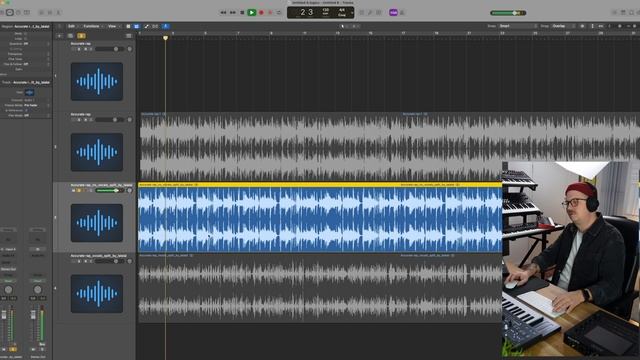Start playback with the green Play button
This screenshot has width=640, height=360.
(x=252, y=13)
